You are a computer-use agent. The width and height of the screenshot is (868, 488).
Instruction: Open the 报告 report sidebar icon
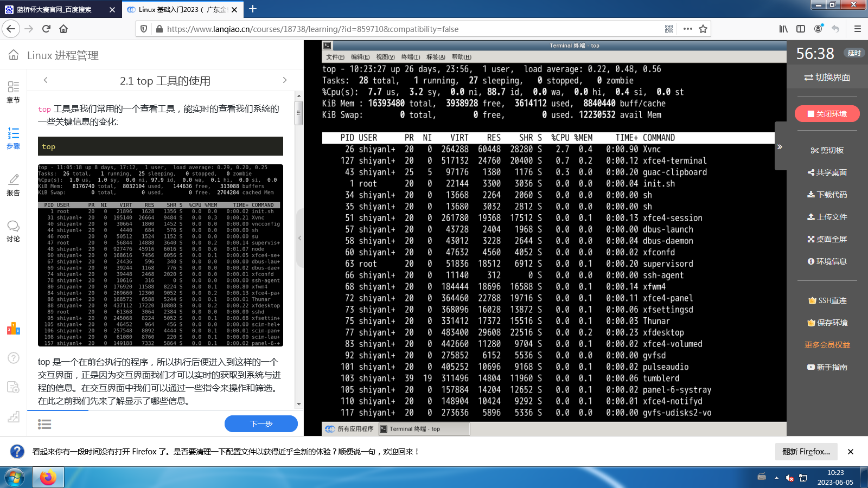(14, 184)
